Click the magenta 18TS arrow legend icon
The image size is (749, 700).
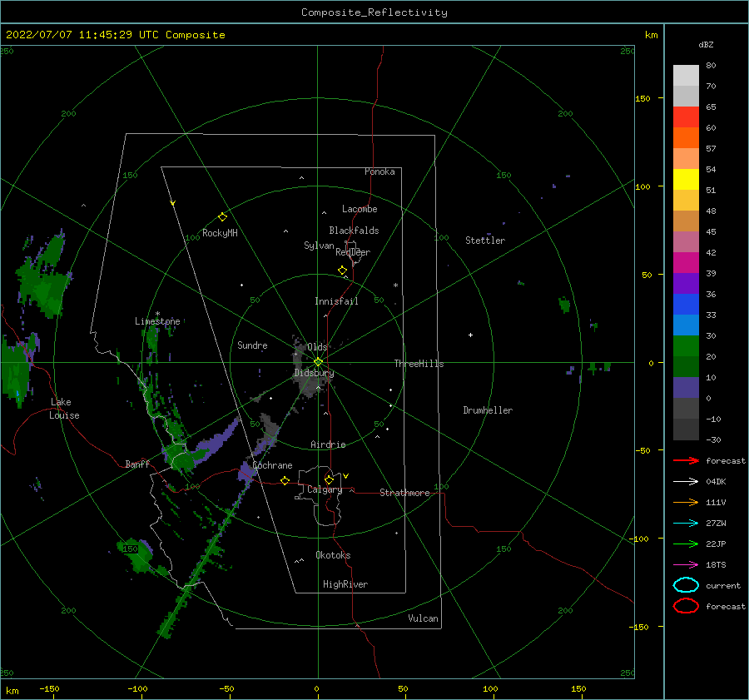point(686,565)
